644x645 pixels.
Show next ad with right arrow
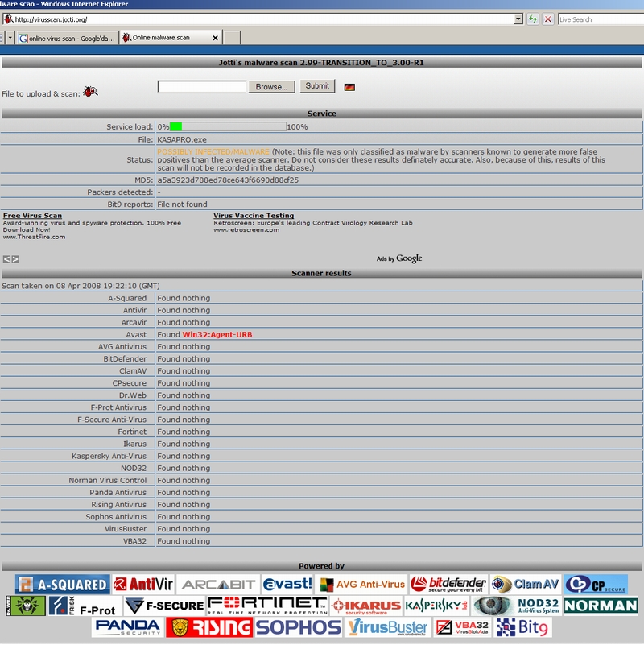[x=15, y=259]
